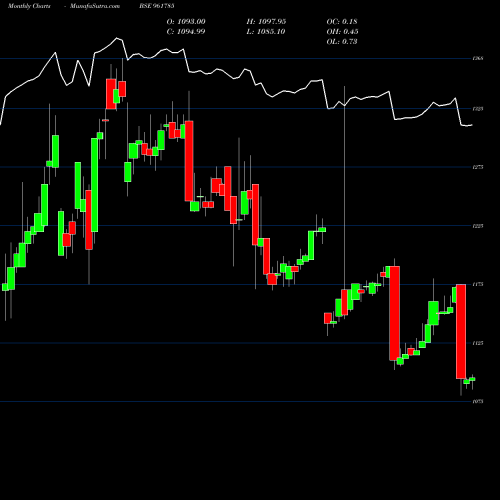Click the 1075 price axis label

point(478,402)
